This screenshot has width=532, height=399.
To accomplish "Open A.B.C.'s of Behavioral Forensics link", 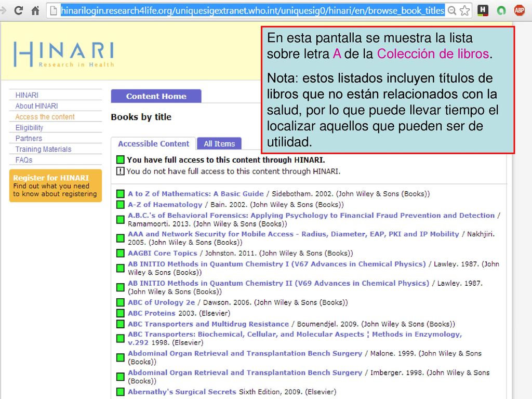I will pyautogui.click(x=311, y=215).
